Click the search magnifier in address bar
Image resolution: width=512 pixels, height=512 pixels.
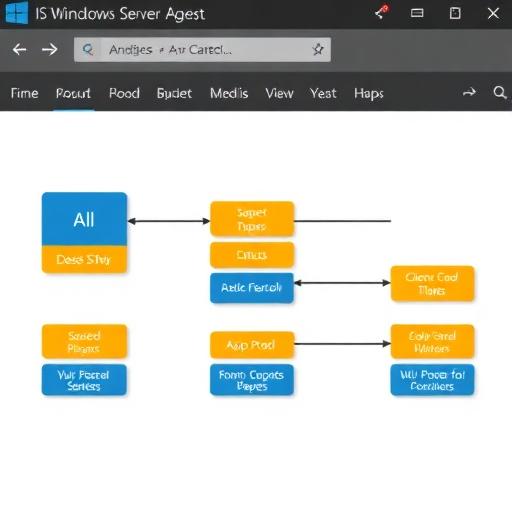pyautogui.click(x=88, y=50)
